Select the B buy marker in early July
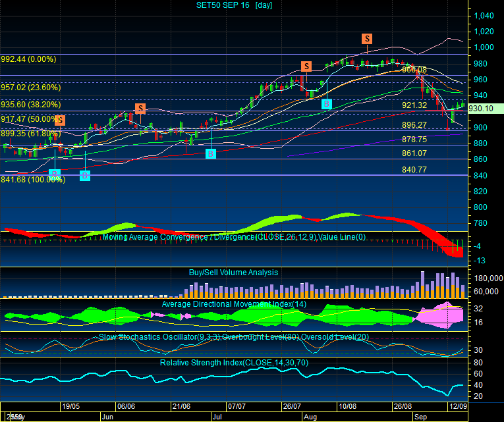504x422 pixels. (211, 153)
